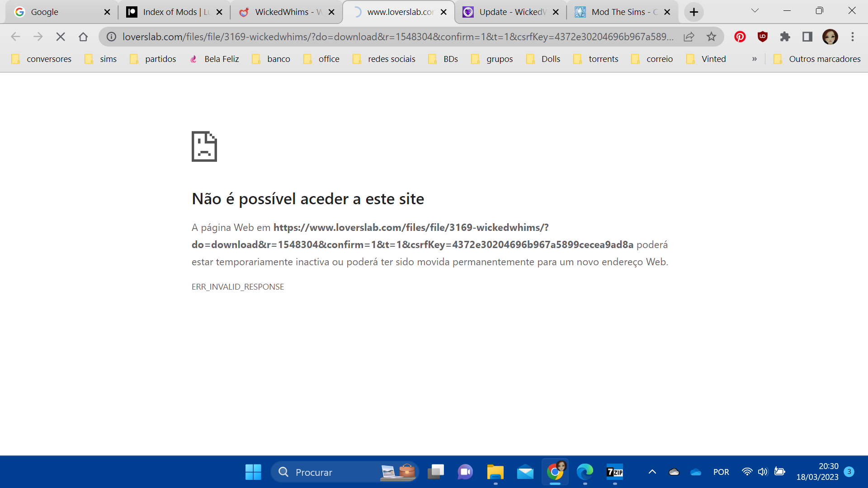Screen dimensions: 868x488
Task: Toggle the split-screen view icon
Action: 806,37
